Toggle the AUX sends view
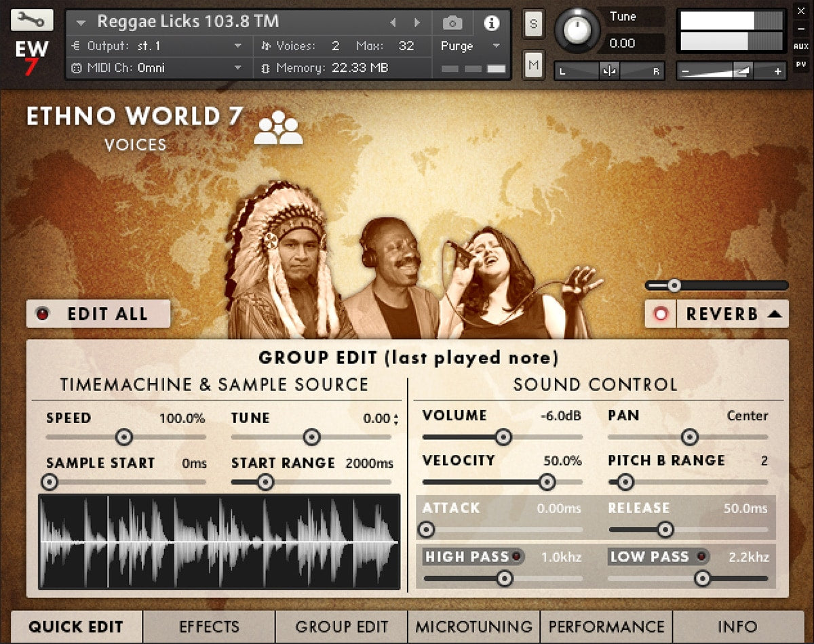 (800, 47)
